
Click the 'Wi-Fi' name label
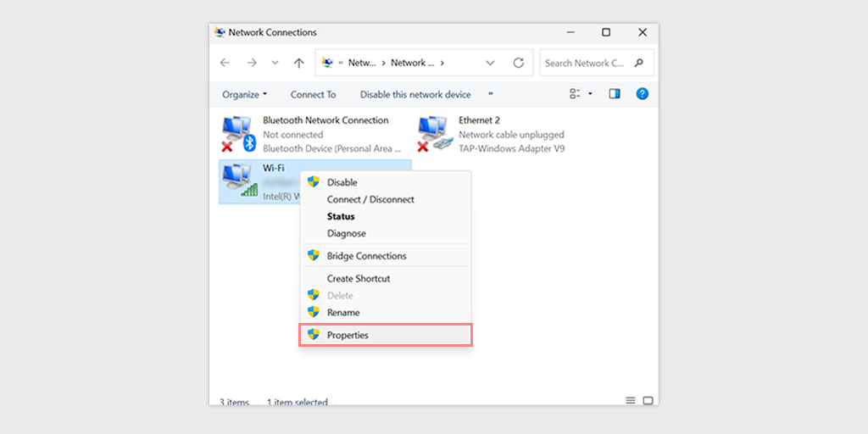(274, 168)
